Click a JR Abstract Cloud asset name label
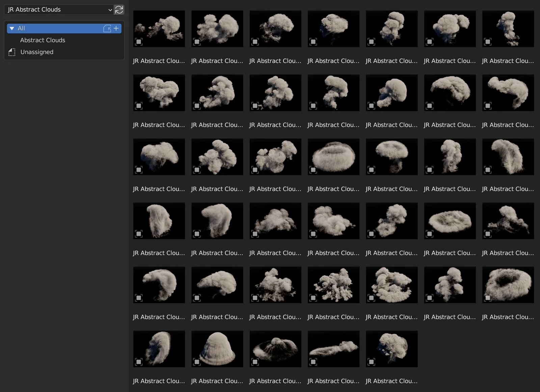 tap(159, 61)
